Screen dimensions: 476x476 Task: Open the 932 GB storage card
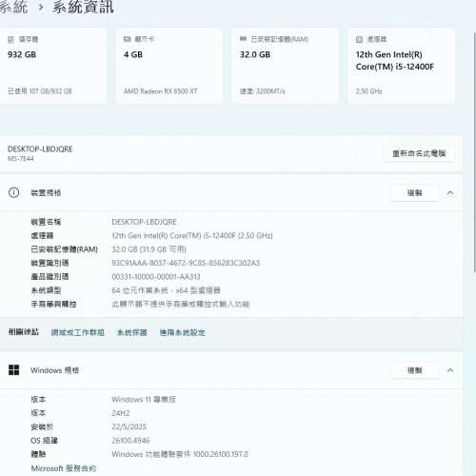click(52, 66)
